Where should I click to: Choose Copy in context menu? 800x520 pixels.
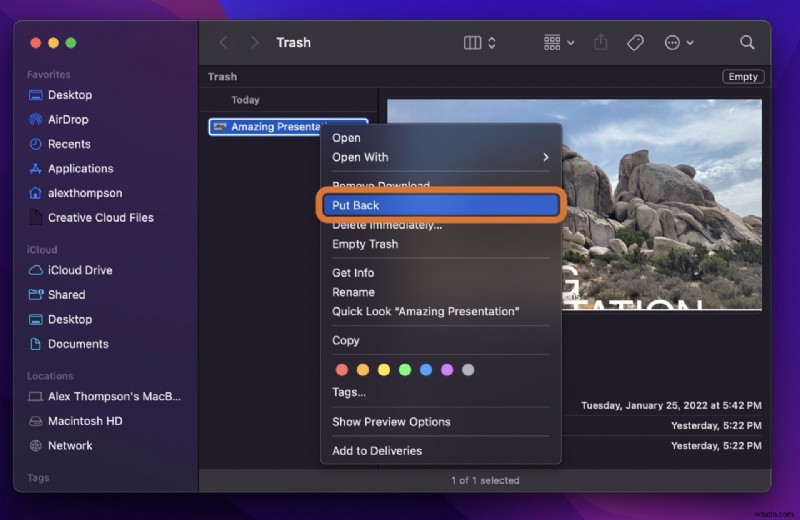(x=346, y=340)
